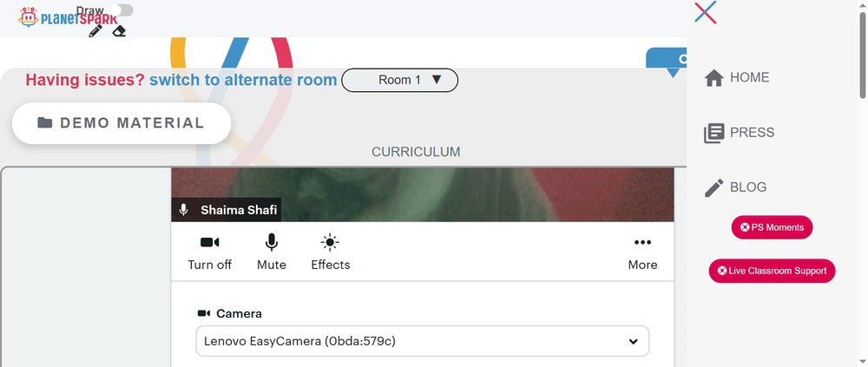The width and height of the screenshot is (868, 367).
Task: Click the PS Moments button
Action: pyautogui.click(x=772, y=227)
